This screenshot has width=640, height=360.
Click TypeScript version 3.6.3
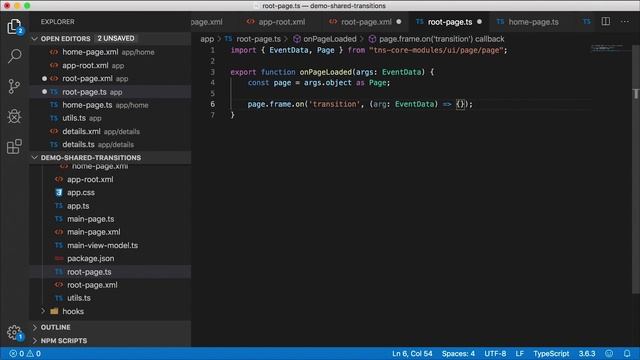point(587,353)
